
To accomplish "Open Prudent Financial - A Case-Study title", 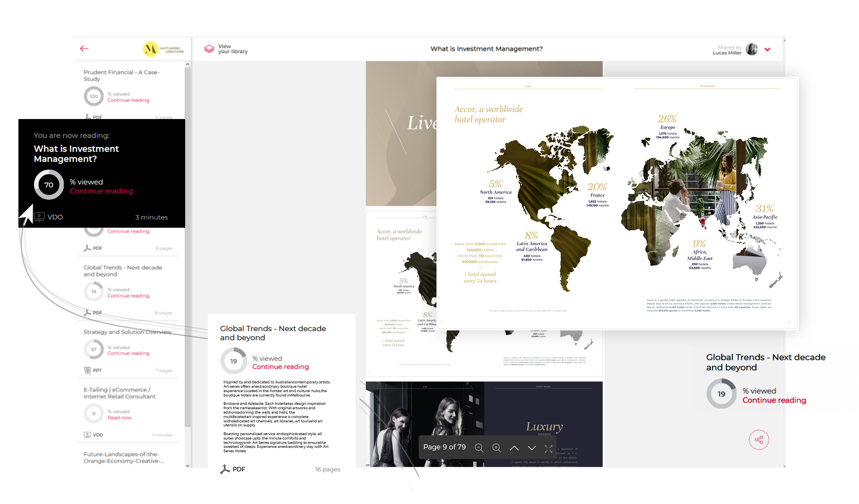I will coord(121,75).
